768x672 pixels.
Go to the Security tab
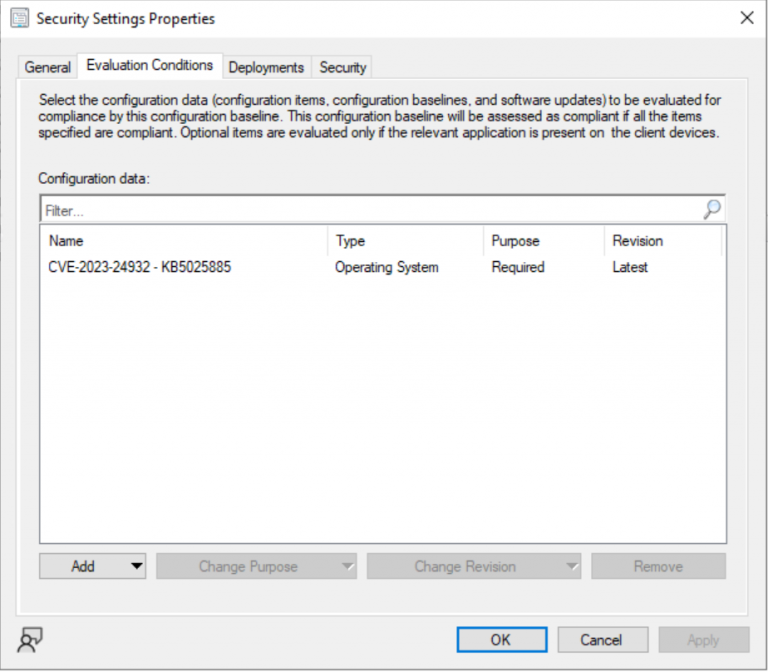coord(343,67)
